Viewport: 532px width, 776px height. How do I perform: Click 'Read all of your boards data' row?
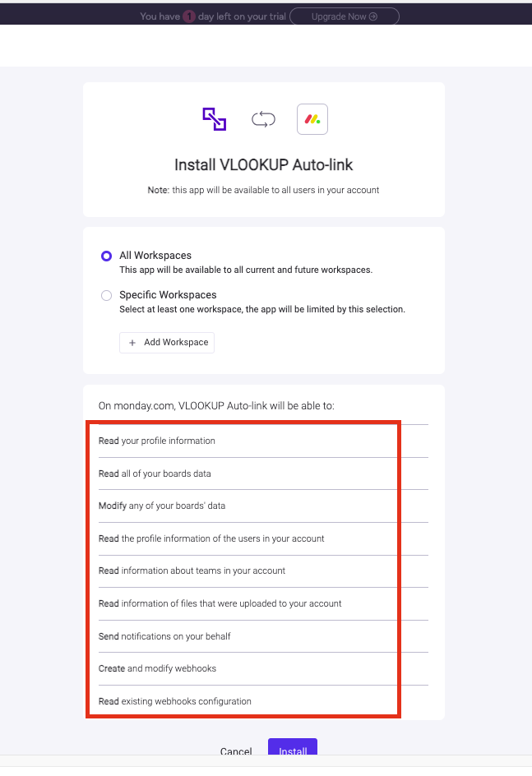pos(263,473)
